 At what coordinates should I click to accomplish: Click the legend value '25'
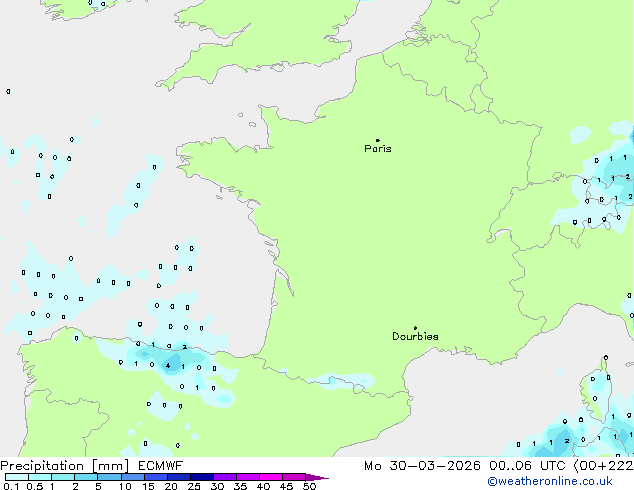pos(194,486)
